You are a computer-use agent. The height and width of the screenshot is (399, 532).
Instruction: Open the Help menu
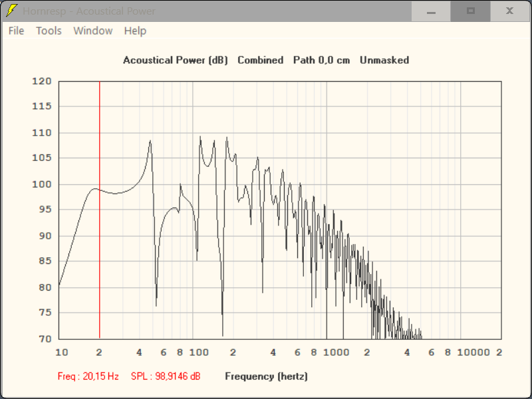(135, 31)
